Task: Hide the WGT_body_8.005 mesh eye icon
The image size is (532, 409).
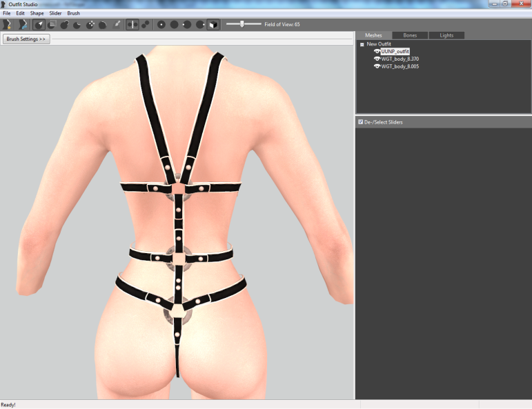Action: tap(377, 66)
